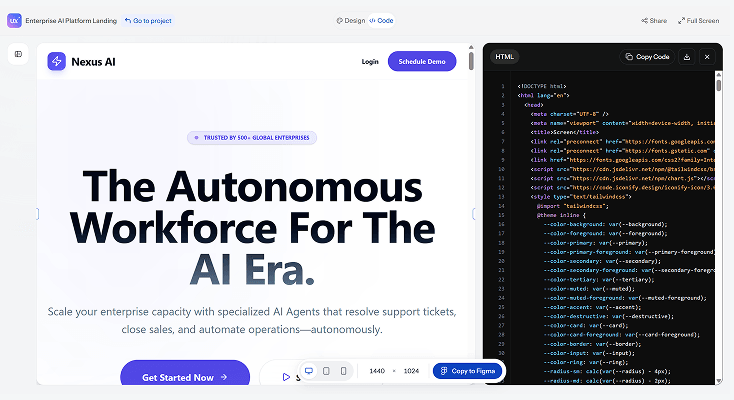Click the UX app logo icon
The image size is (734, 400).
[x=14, y=21]
